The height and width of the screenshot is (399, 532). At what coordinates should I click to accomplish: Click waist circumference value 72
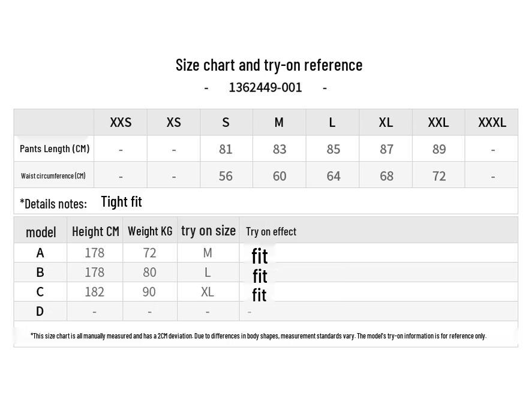[438, 176]
